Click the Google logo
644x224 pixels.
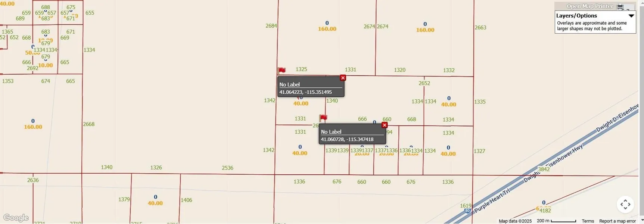click(x=16, y=218)
